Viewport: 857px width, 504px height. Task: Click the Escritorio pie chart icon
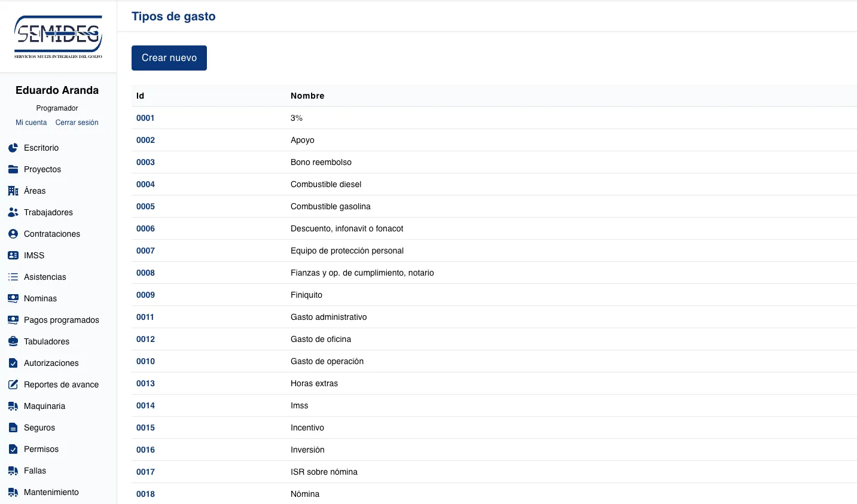click(13, 148)
